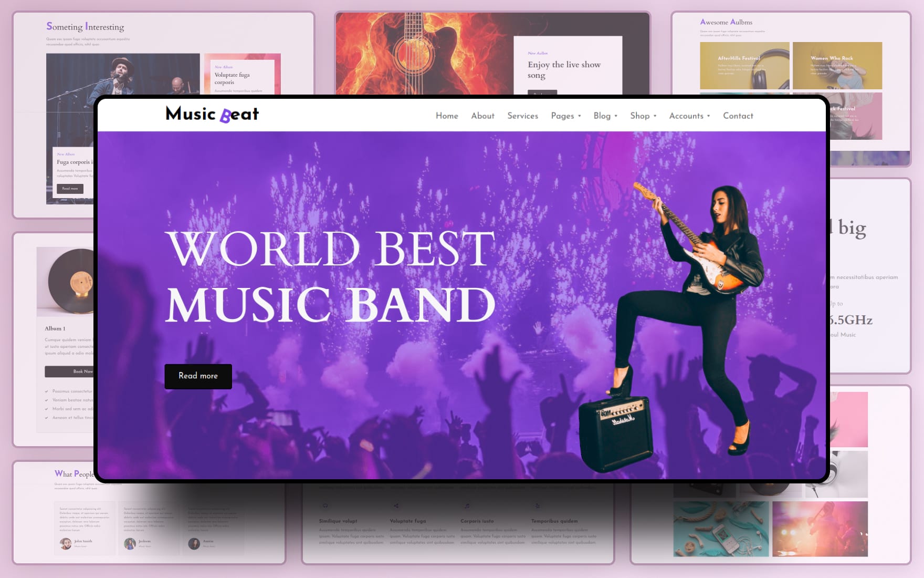Click Read more on the Fuga corporis card
Viewport: 924px width, 578px height.
pos(69,188)
